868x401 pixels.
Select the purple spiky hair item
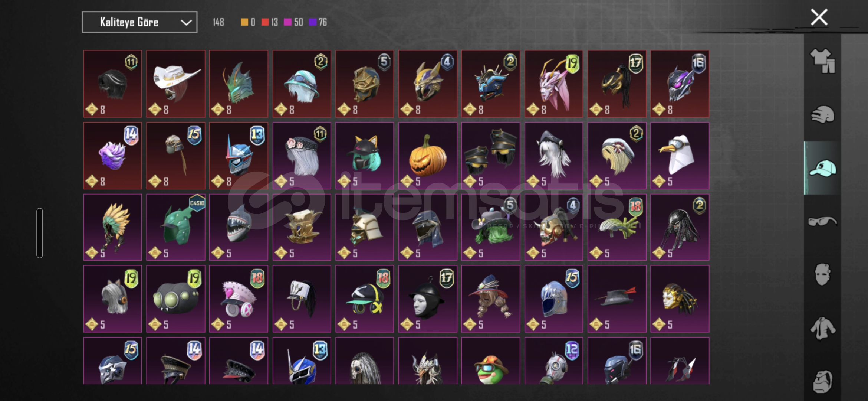coord(113,156)
